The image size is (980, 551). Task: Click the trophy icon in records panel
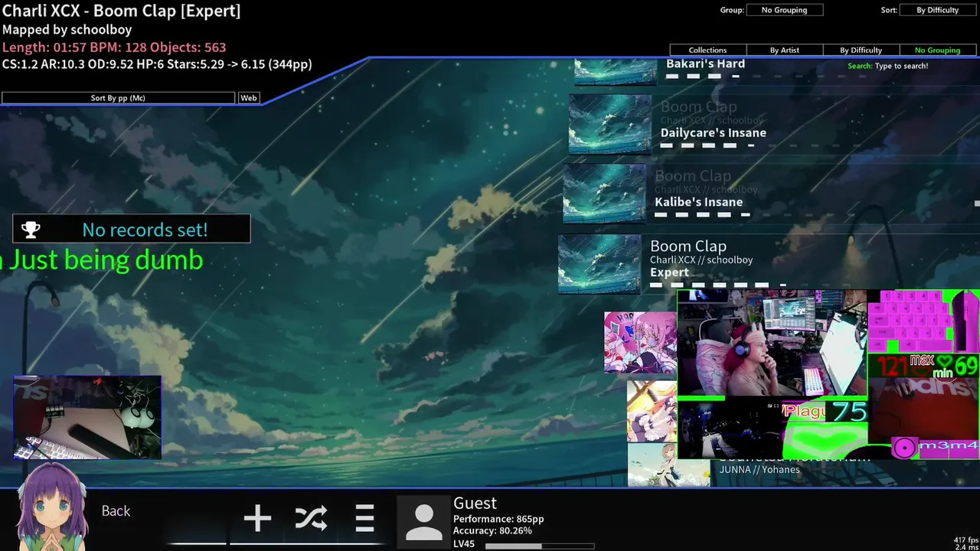[x=31, y=229]
